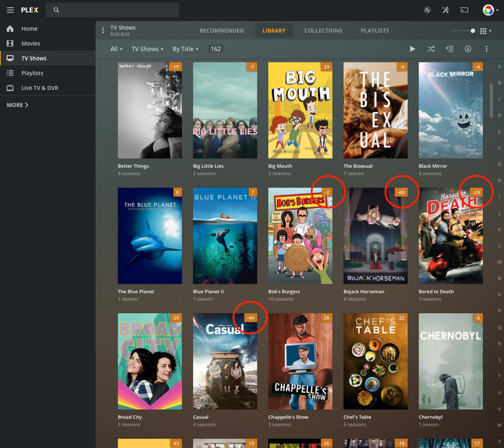This screenshot has width=504, height=448.
Task: Open the Broad City poster
Action: (x=150, y=361)
